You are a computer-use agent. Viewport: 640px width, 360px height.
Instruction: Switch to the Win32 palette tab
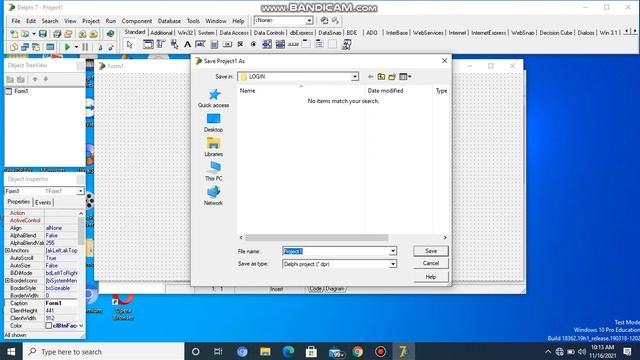coord(185,33)
